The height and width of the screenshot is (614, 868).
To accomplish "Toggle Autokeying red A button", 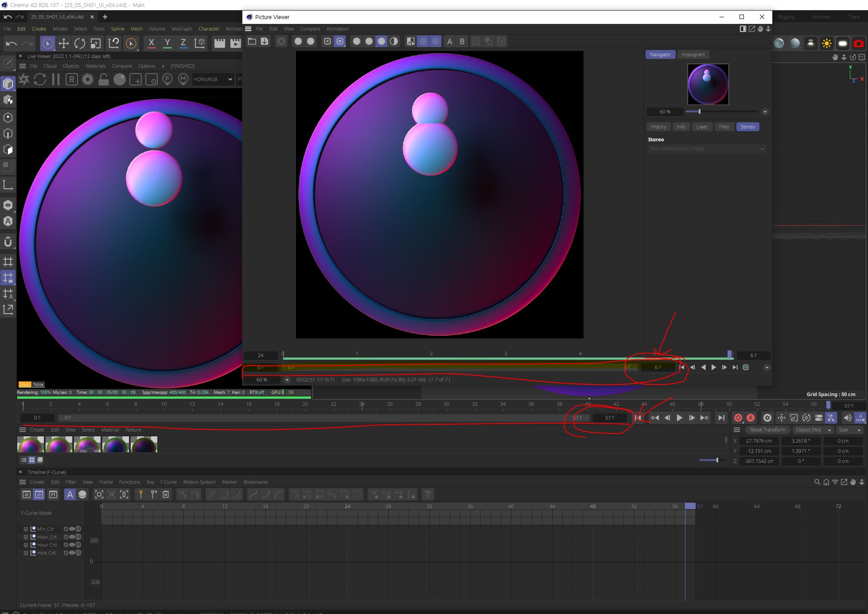I will (x=750, y=418).
